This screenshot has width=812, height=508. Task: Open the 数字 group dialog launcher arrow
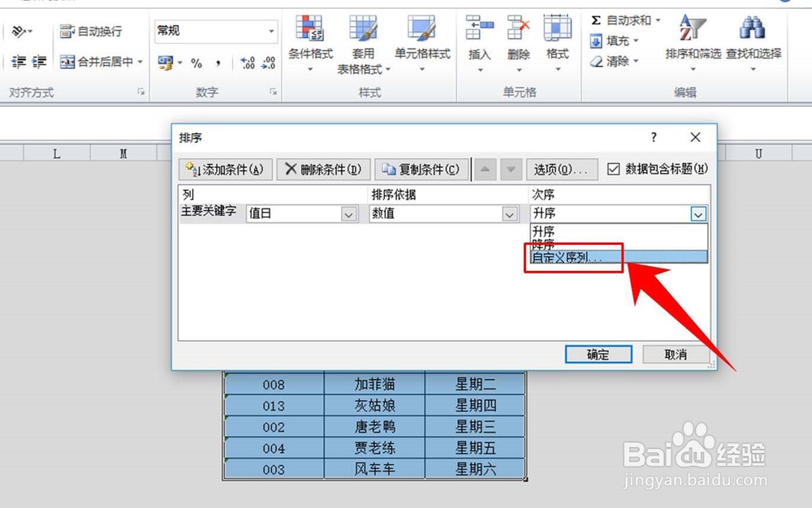click(274, 93)
